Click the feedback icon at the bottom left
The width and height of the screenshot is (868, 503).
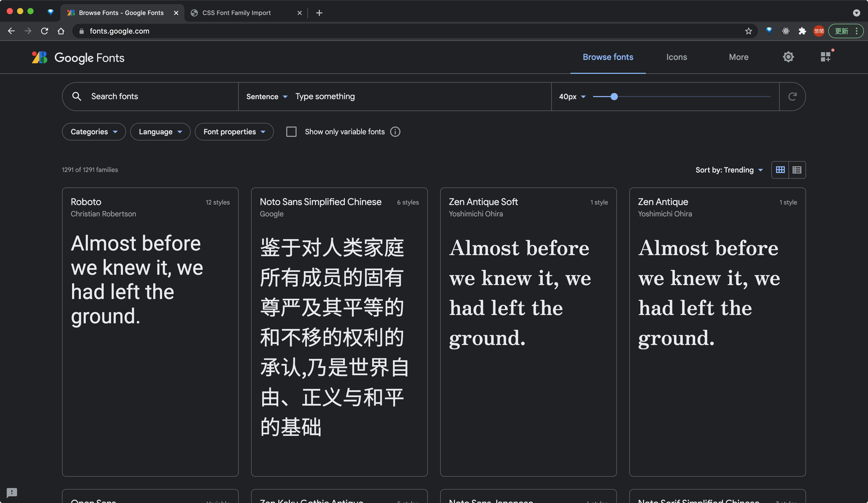click(12, 492)
